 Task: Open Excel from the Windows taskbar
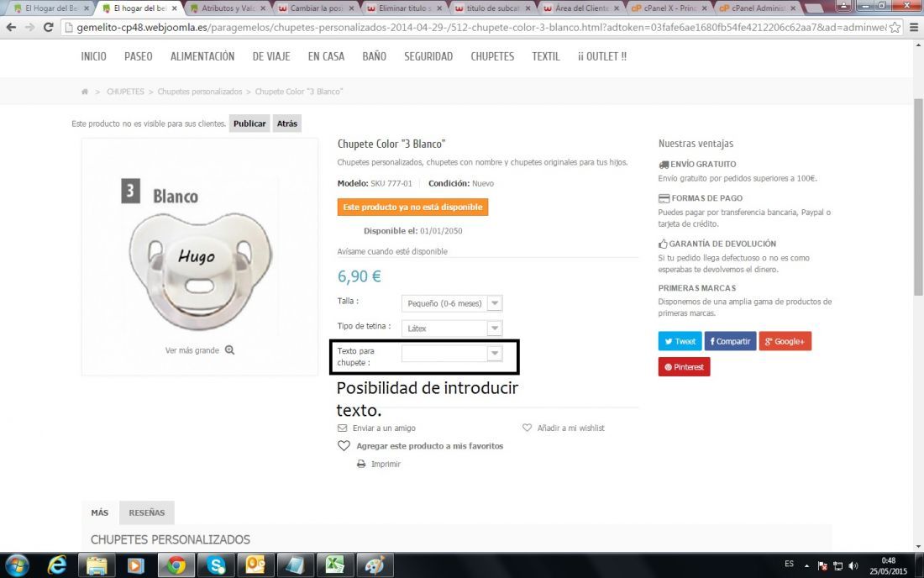tap(334, 565)
